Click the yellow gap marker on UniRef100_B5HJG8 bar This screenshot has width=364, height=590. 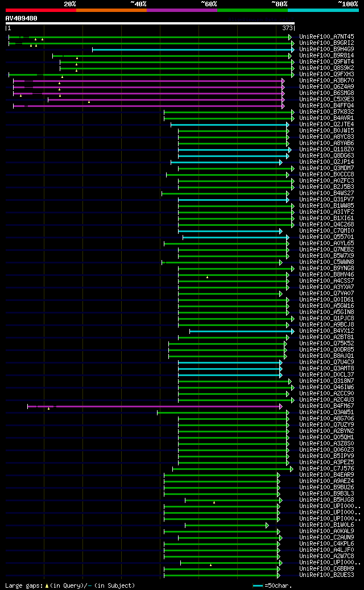tap(214, 502)
